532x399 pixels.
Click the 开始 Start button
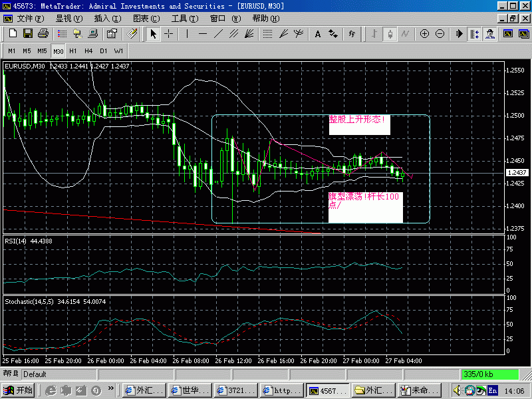(18, 390)
